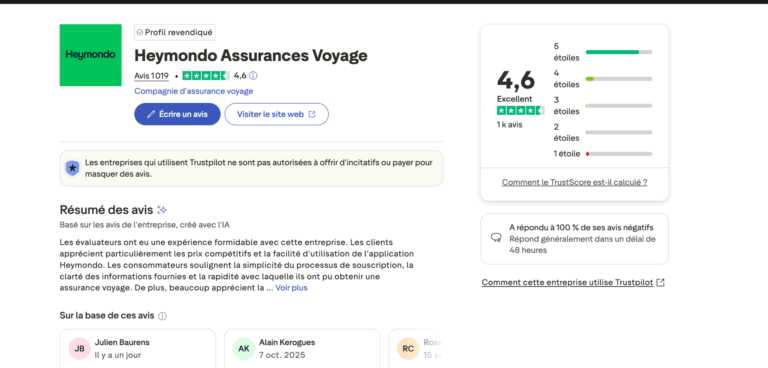The width and height of the screenshot is (768, 368).
Task: Open Compagnie d'assurance voyage category link
Action: point(193,91)
